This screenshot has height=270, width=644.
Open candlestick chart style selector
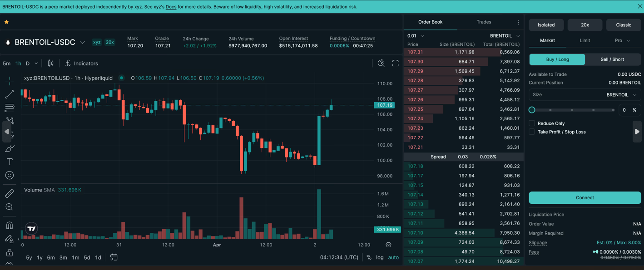click(x=51, y=64)
